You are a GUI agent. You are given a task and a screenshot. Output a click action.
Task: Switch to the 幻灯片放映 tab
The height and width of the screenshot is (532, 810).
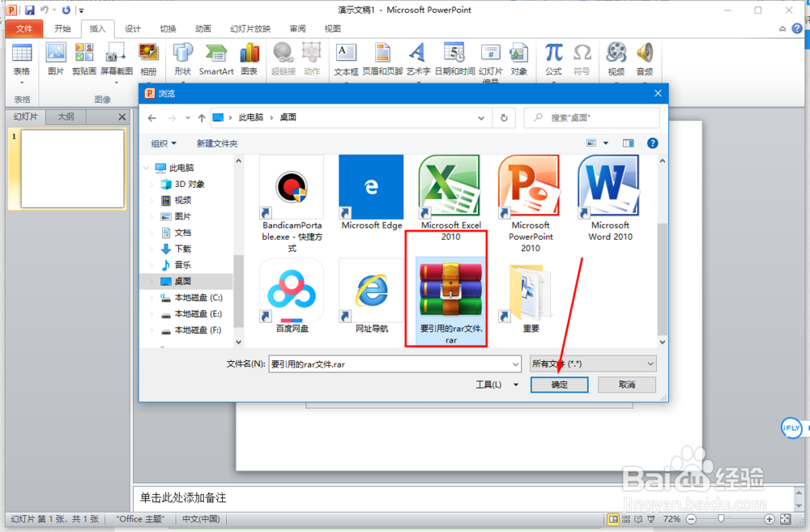[250, 29]
